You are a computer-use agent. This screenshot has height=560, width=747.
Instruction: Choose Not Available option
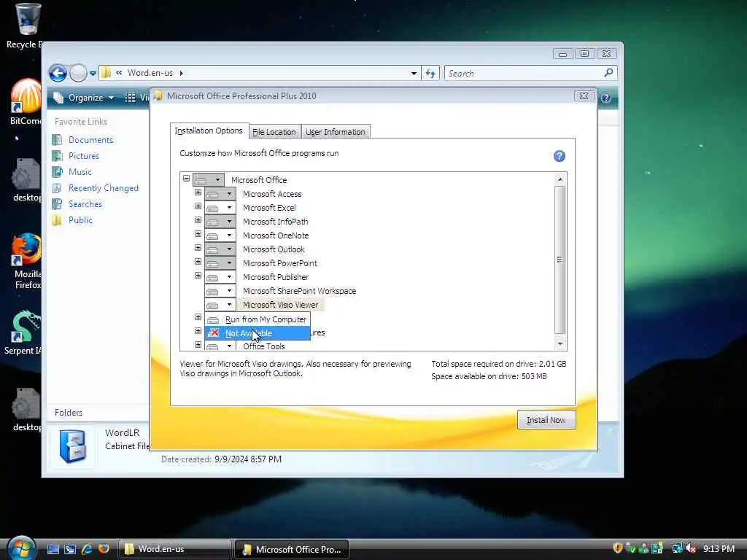tap(258, 332)
